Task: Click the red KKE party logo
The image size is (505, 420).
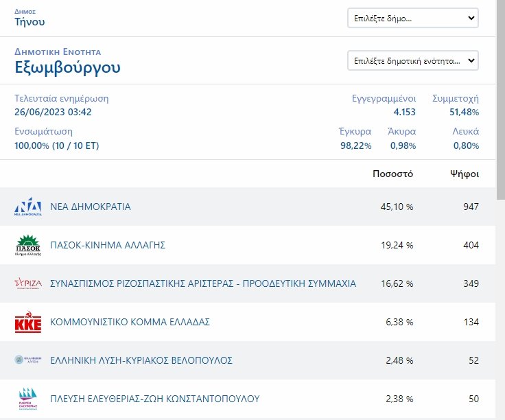Action: tap(28, 322)
